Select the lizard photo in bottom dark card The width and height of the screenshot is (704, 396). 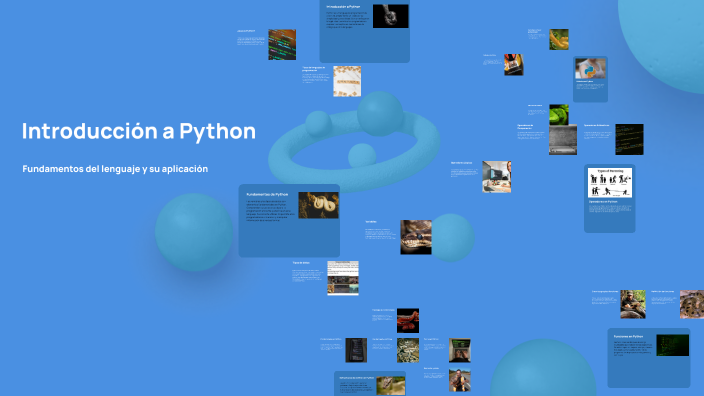(x=391, y=386)
